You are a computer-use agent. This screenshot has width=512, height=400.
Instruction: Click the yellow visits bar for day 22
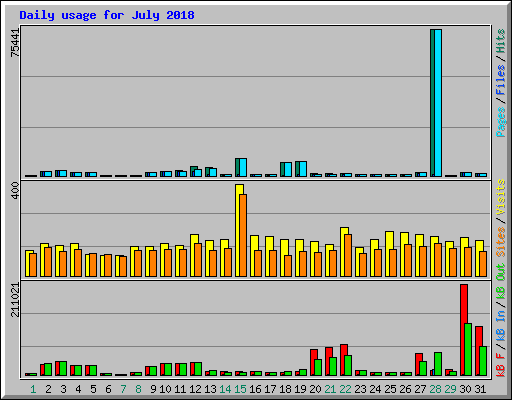click(344, 252)
